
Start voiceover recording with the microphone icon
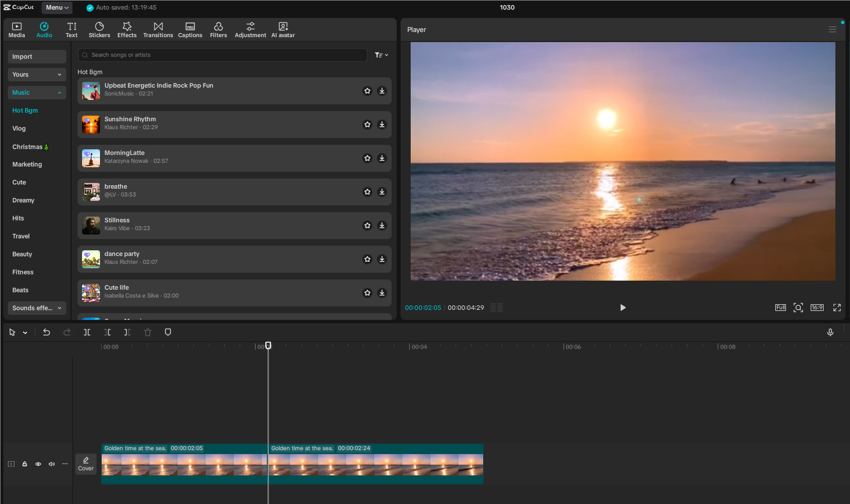[x=830, y=332]
